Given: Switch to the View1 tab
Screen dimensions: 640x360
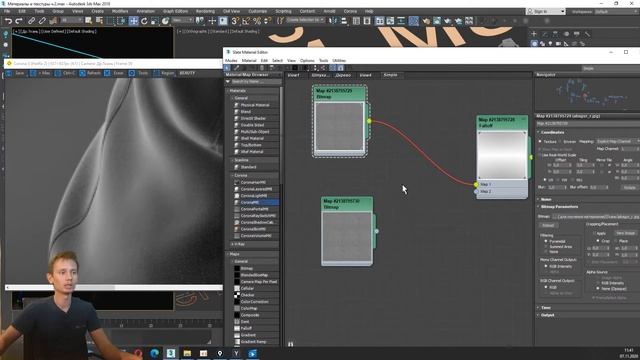Looking at the screenshot, I should [293, 75].
